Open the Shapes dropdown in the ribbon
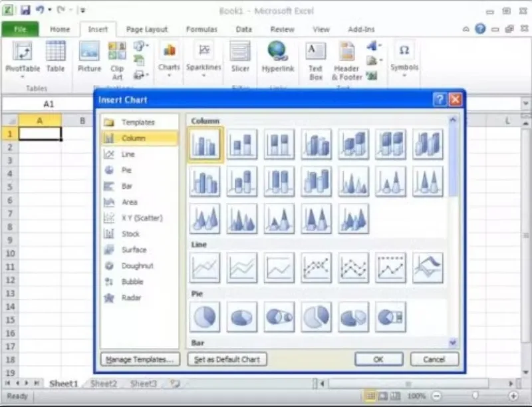 click(x=142, y=46)
